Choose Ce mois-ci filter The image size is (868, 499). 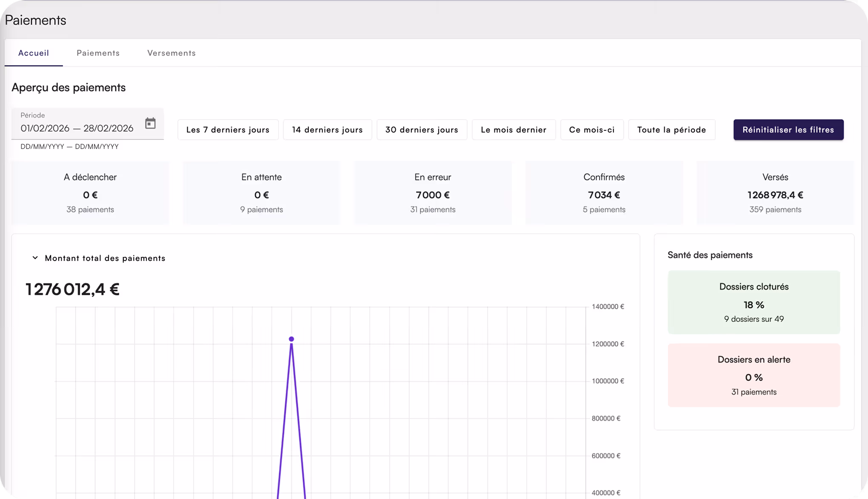592,130
